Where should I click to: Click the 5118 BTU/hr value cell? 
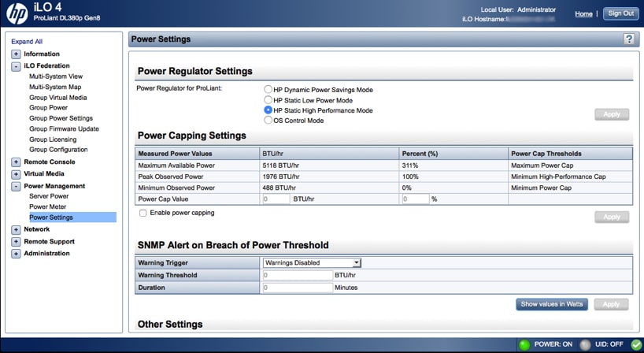tap(329, 165)
